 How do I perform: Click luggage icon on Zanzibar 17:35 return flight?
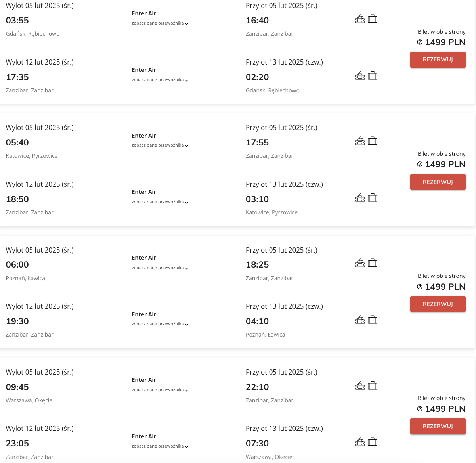tap(373, 75)
